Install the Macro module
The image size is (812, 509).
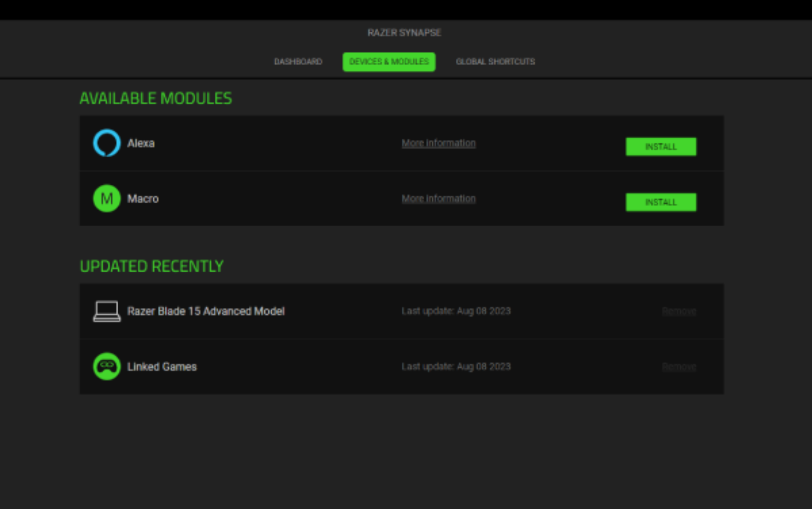[x=661, y=202]
